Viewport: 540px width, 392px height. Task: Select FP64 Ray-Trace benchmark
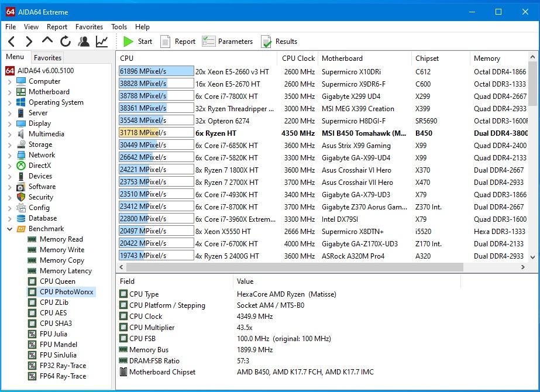[x=63, y=376]
